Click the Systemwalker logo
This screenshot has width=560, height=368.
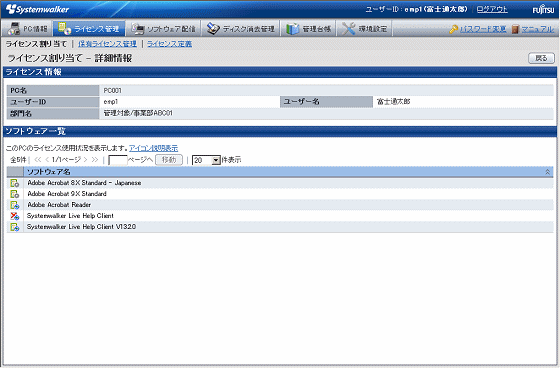tap(38, 9)
